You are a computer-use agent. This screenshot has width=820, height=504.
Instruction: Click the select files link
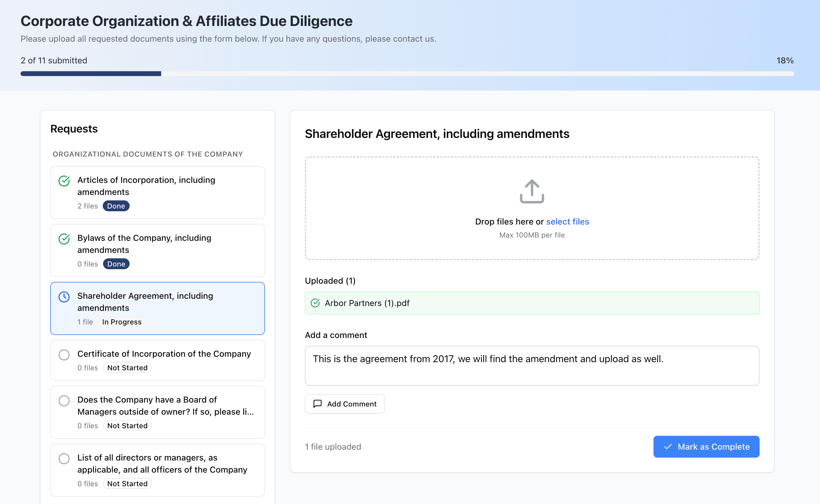tap(567, 221)
